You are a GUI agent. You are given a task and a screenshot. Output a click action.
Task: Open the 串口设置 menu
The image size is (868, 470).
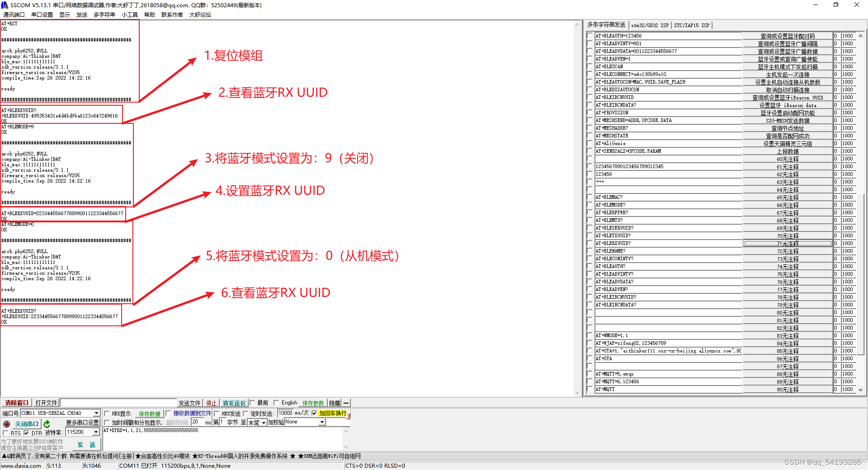[42, 14]
